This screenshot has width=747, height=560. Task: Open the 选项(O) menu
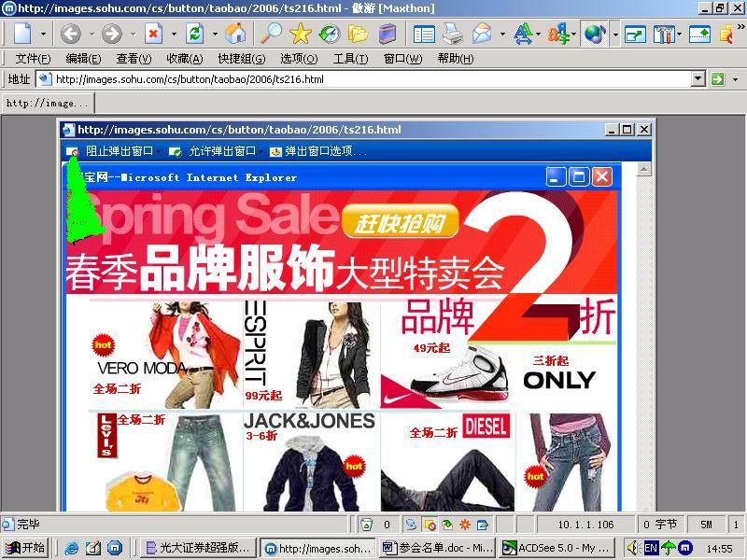[299, 59]
